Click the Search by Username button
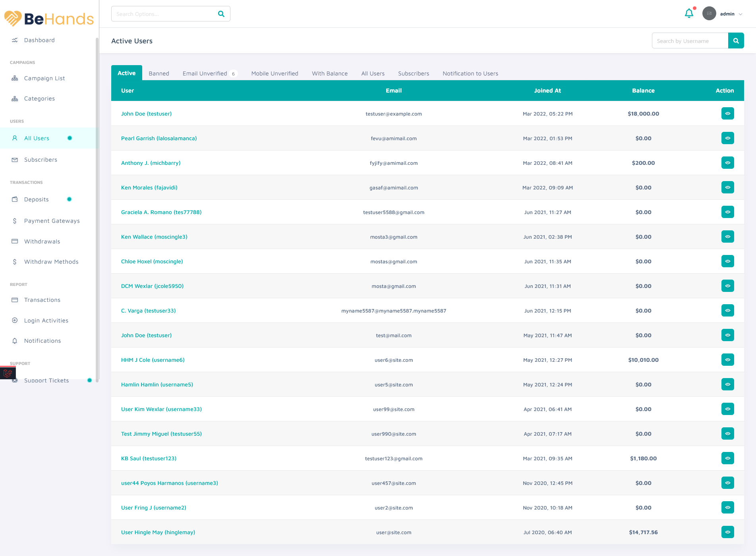 coord(736,41)
